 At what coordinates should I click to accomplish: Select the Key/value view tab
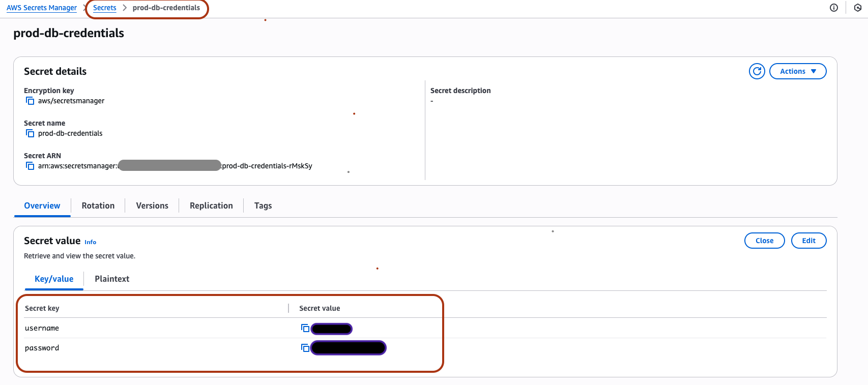[x=54, y=279]
